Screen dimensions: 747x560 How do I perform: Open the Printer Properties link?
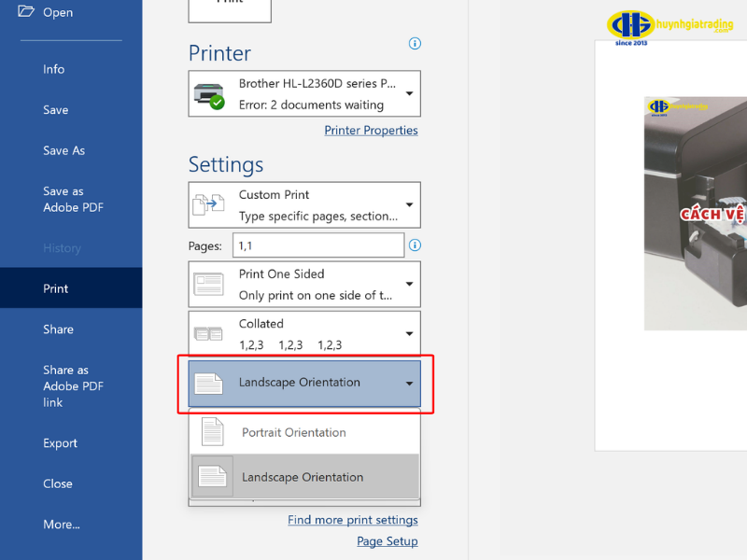[x=371, y=130]
